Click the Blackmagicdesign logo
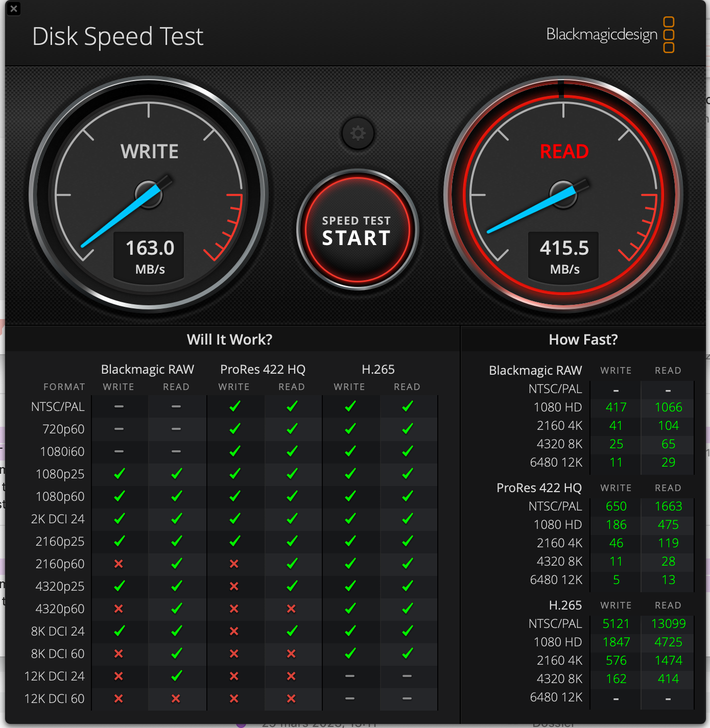The image size is (710, 728). (610, 35)
